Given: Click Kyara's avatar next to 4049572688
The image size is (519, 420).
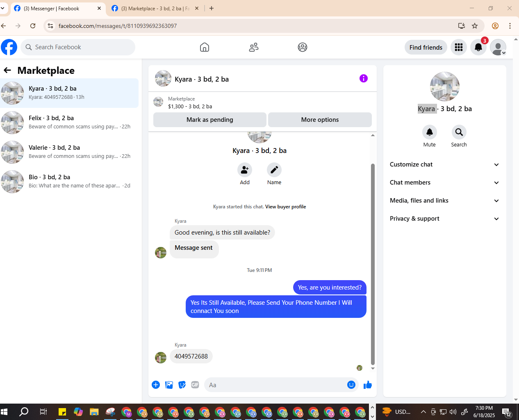Looking at the screenshot, I should click(161, 358).
